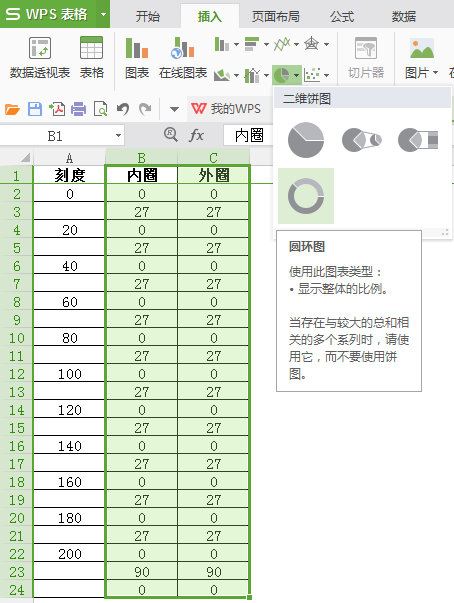
Task: Click cell A1 containing 刻度
Action: [69, 175]
